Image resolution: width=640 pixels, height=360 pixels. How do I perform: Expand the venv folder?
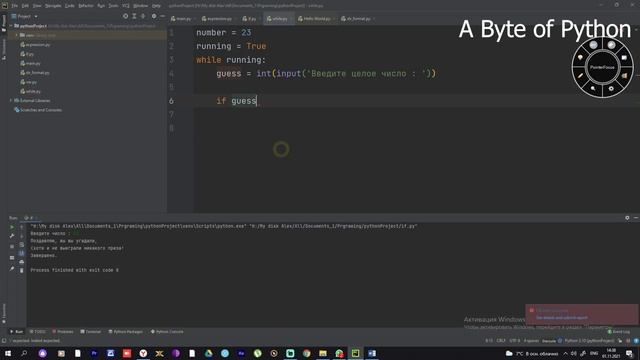click(x=17, y=35)
